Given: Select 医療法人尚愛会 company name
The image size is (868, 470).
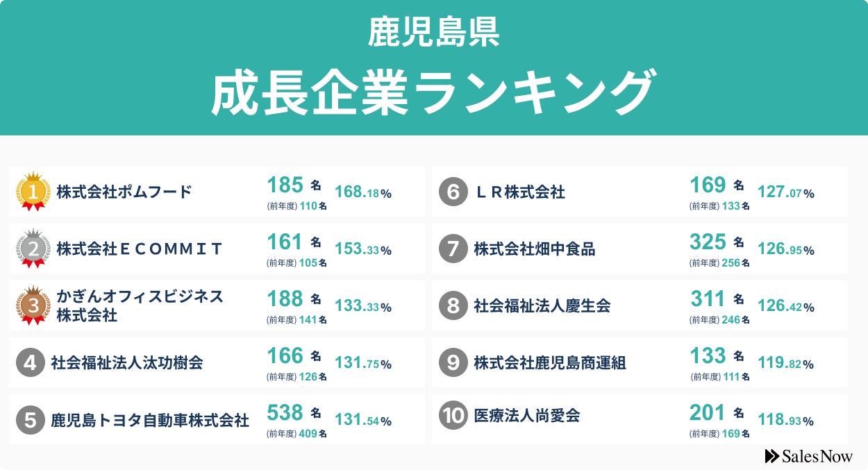Looking at the screenshot, I should pos(527,416).
